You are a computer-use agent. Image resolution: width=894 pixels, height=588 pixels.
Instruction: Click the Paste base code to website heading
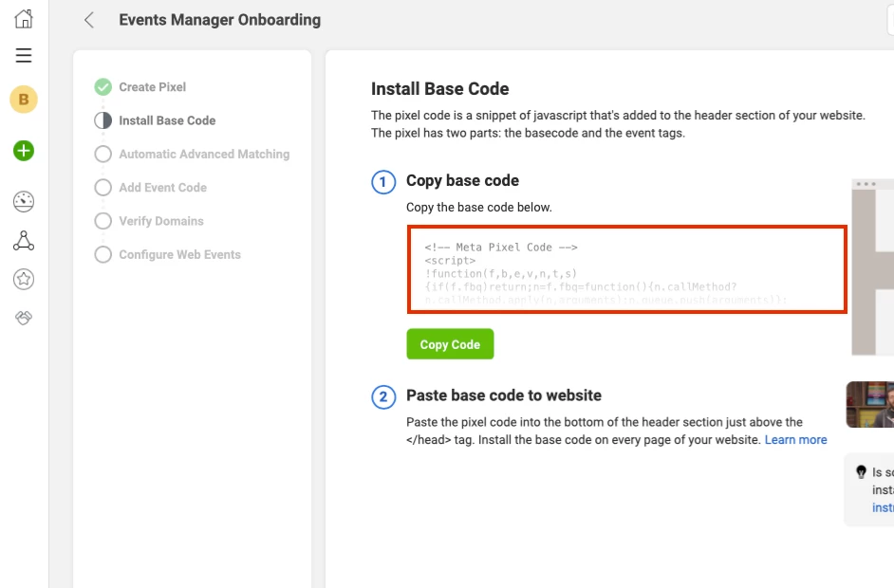tap(503, 395)
